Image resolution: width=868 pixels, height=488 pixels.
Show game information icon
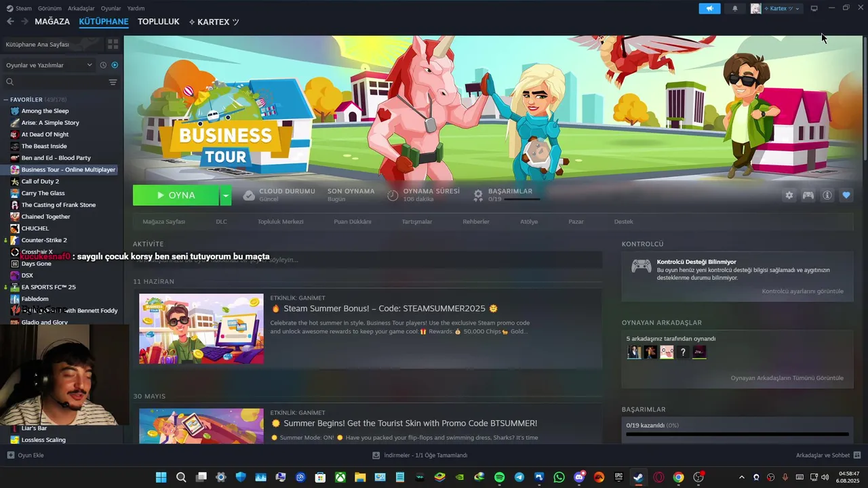click(827, 195)
